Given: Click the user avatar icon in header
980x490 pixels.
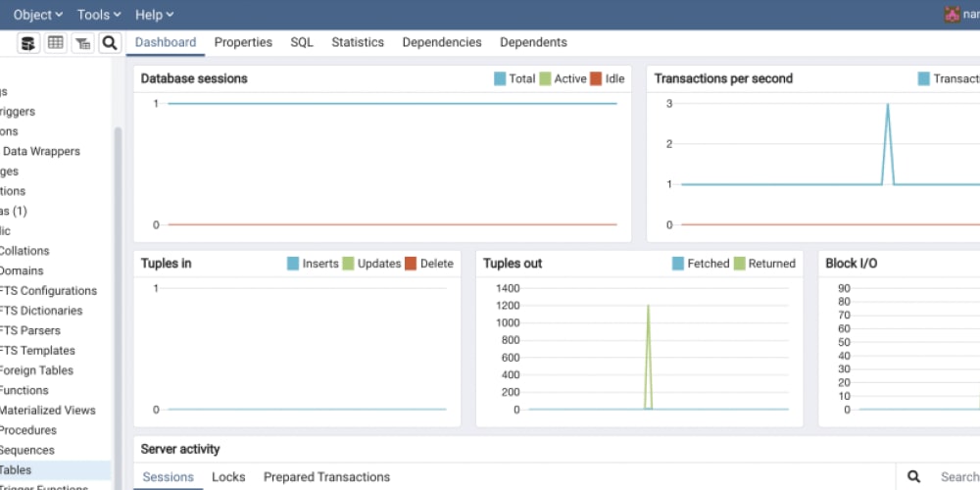Looking at the screenshot, I should click(x=952, y=15).
